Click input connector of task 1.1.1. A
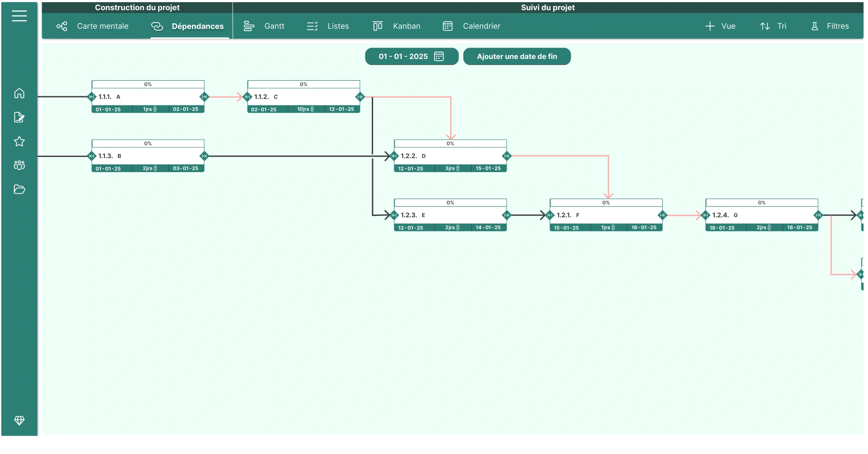 [x=91, y=97]
